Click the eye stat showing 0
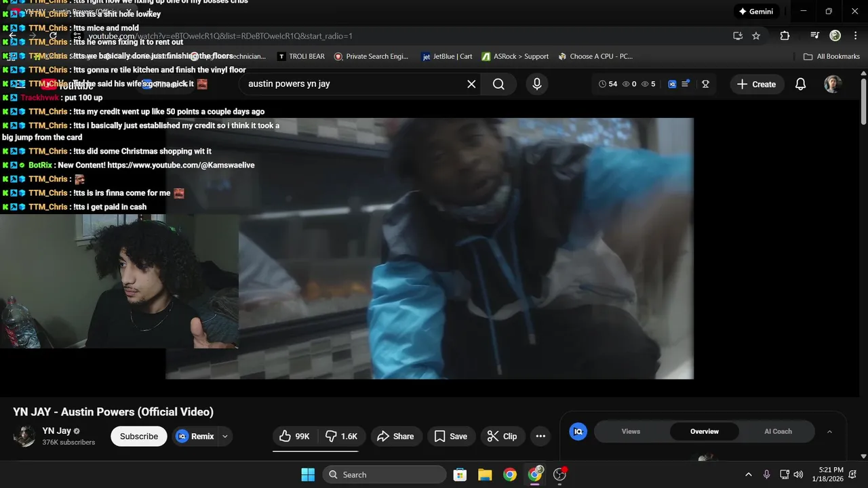868x488 pixels. (x=629, y=84)
